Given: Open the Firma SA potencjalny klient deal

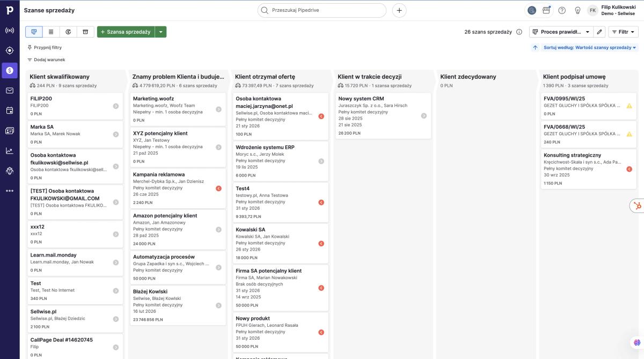Looking at the screenshot, I should pyautogui.click(x=280, y=288).
